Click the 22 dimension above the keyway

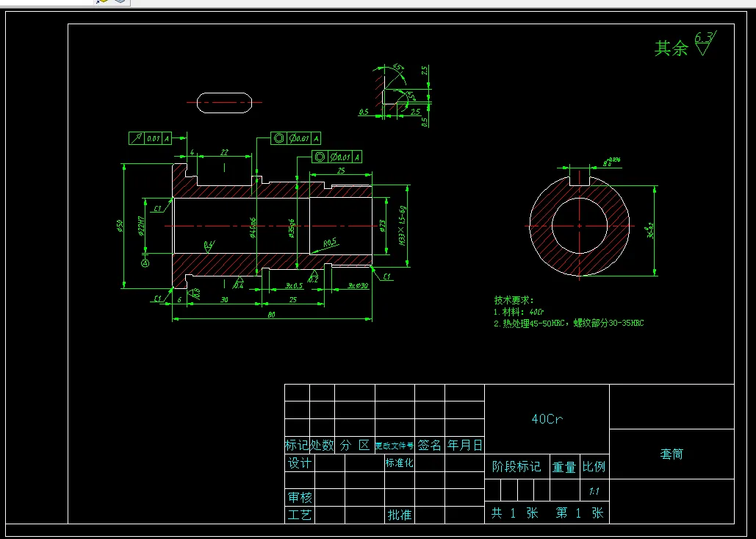coord(224,152)
